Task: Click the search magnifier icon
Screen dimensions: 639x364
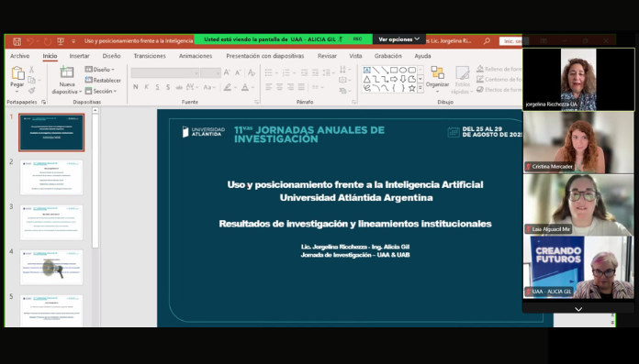Action: (x=487, y=40)
